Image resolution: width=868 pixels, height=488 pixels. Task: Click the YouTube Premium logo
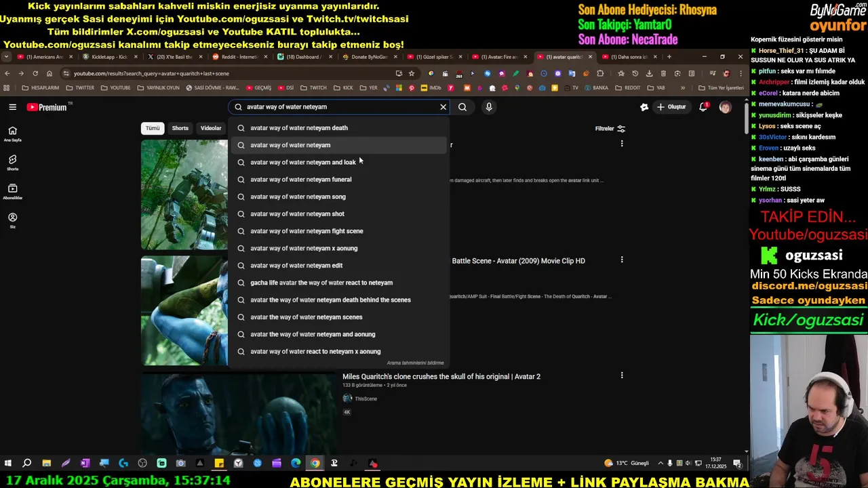coord(47,107)
